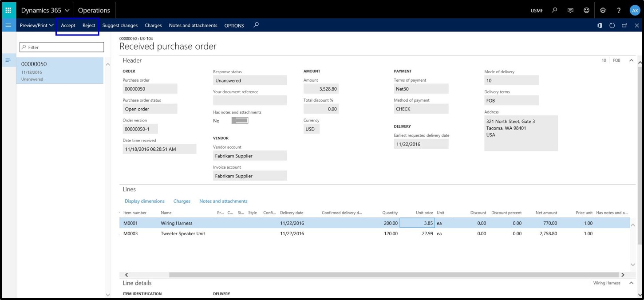Expand the Preview/Print dropdown

pyautogui.click(x=36, y=25)
